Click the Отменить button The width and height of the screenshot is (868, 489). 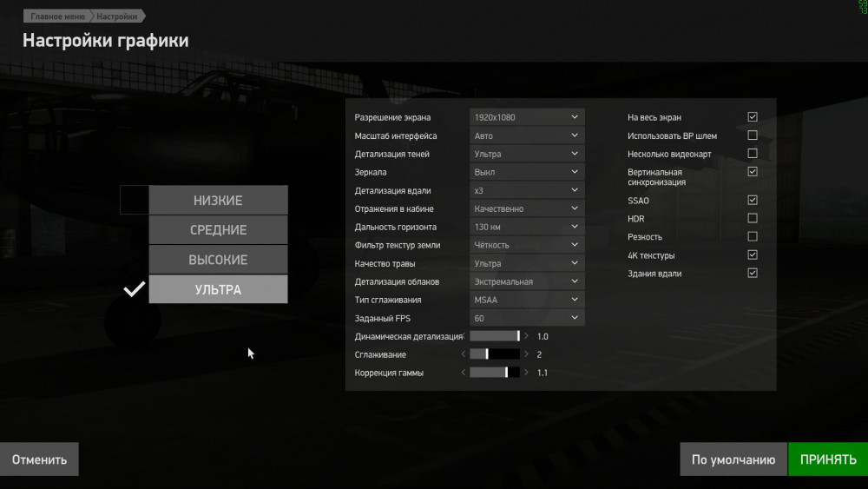click(x=39, y=459)
